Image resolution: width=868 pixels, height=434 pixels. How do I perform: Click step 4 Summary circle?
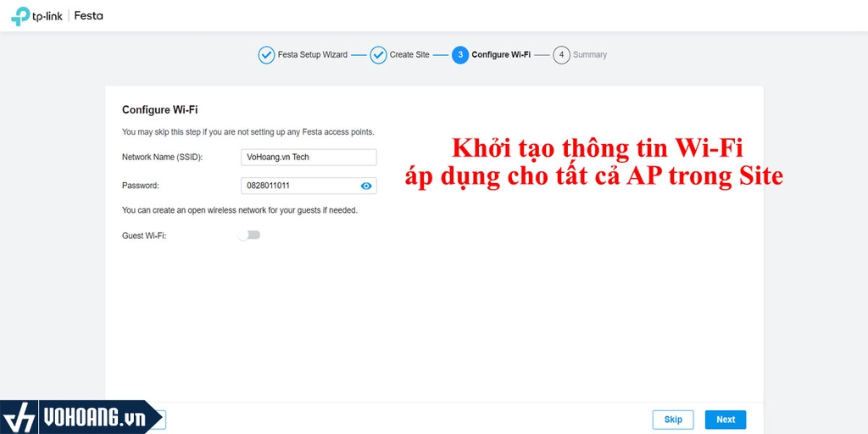[561, 55]
